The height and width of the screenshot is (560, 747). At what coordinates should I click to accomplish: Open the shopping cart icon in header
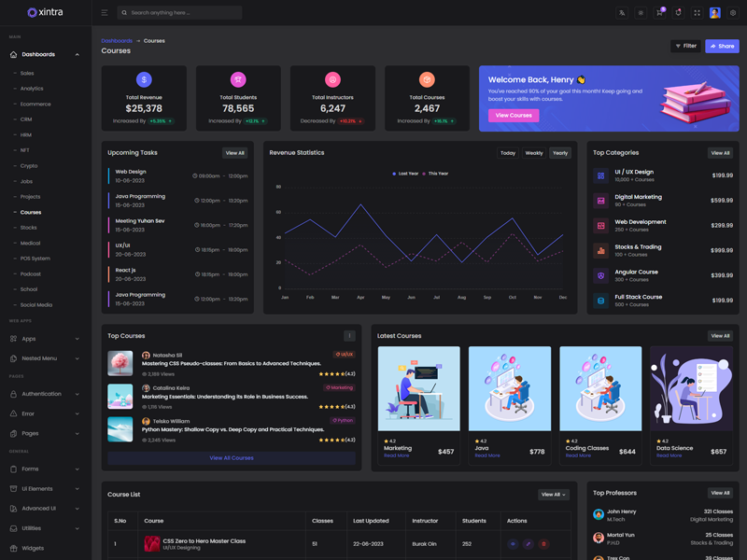click(659, 13)
